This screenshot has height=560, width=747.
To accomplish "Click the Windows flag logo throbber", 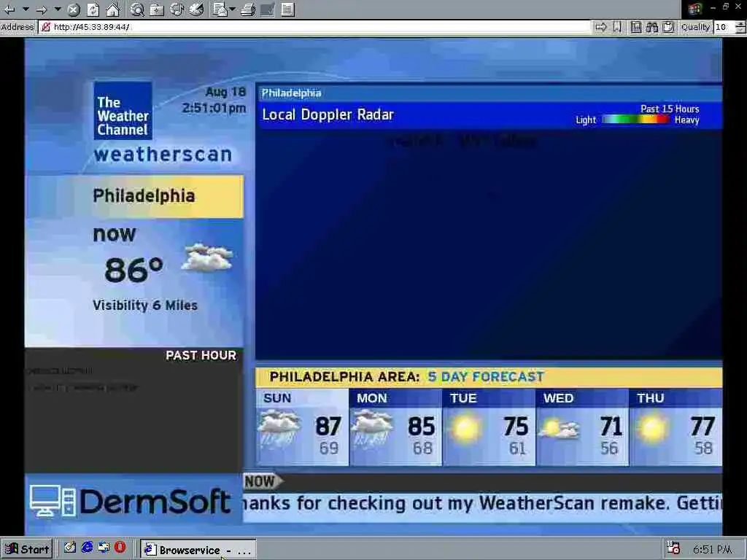I will (x=695, y=9).
